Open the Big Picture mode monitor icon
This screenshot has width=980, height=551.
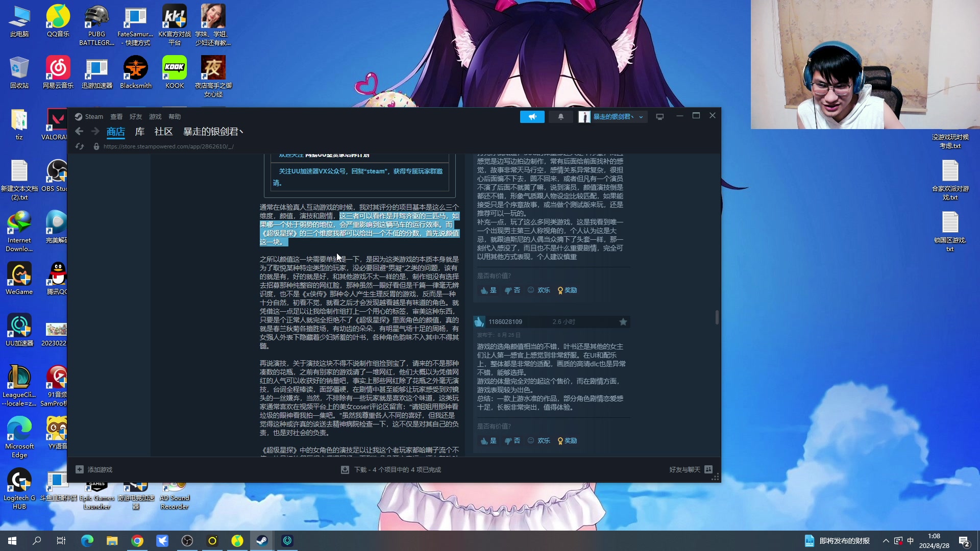pos(659,117)
